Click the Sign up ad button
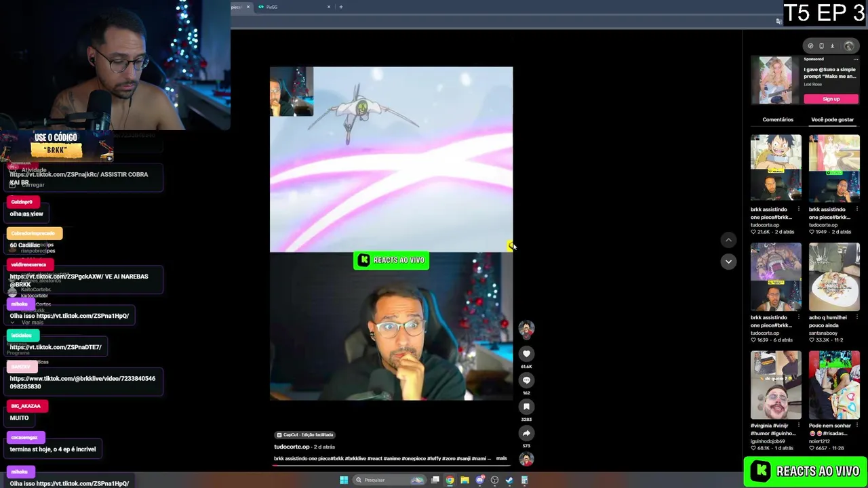 click(x=831, y=99)
